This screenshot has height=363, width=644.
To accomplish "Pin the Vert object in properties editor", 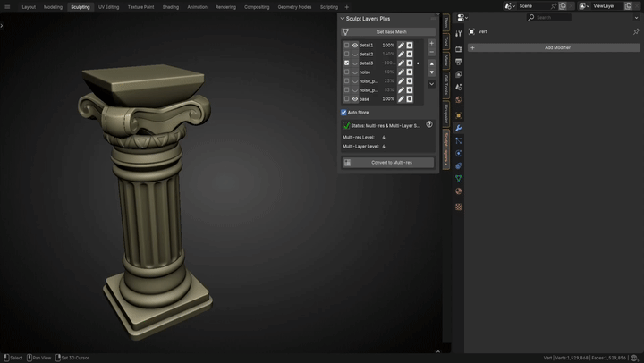I will coord(636,31).
